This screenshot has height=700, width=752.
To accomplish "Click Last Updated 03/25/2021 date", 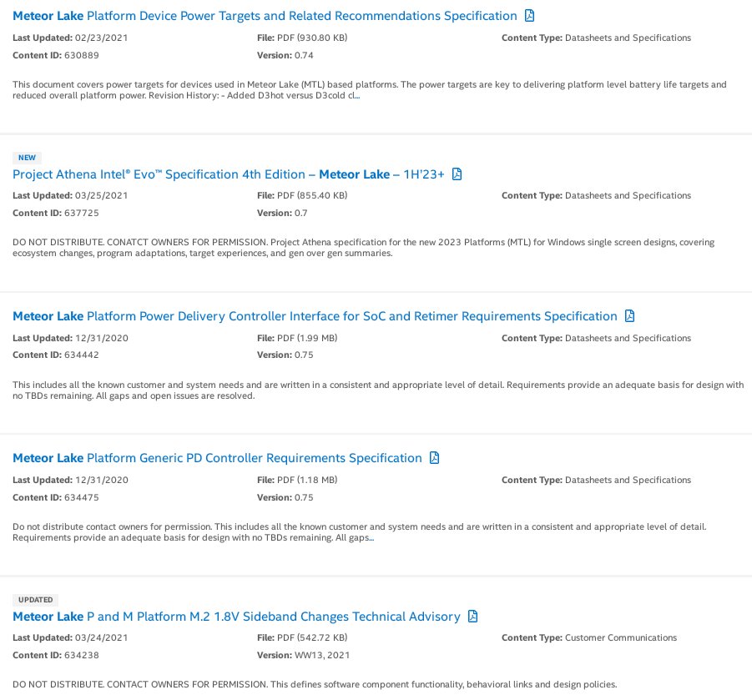I will point(70,195).
